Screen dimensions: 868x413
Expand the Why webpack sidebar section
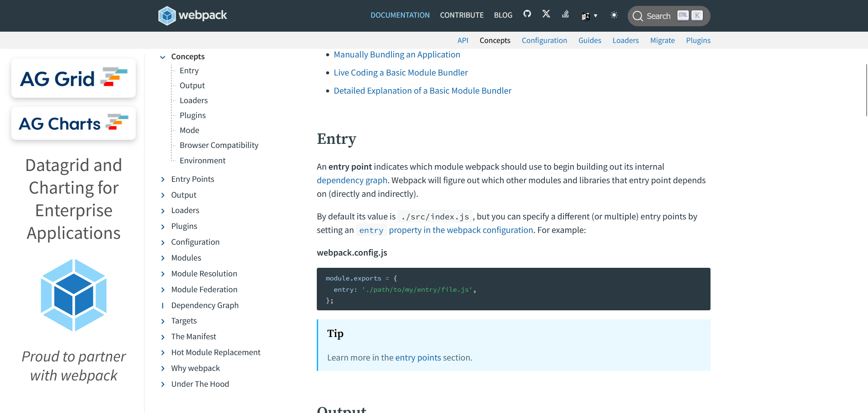[x=163, y=369]
